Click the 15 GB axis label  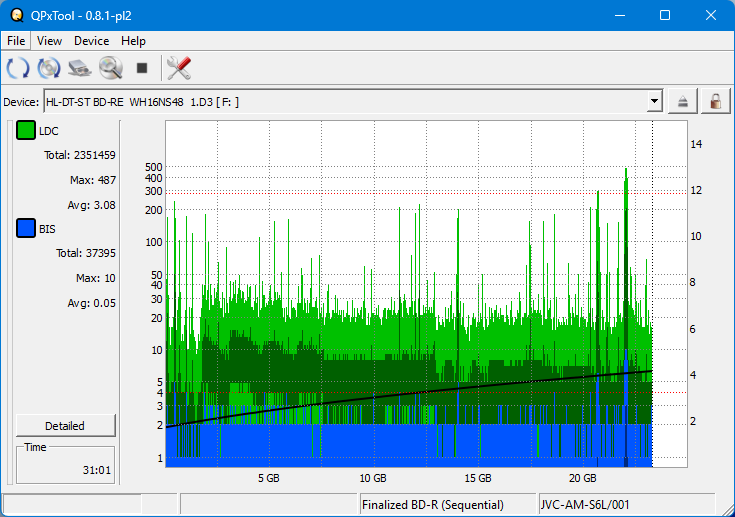tap(478, 478)
